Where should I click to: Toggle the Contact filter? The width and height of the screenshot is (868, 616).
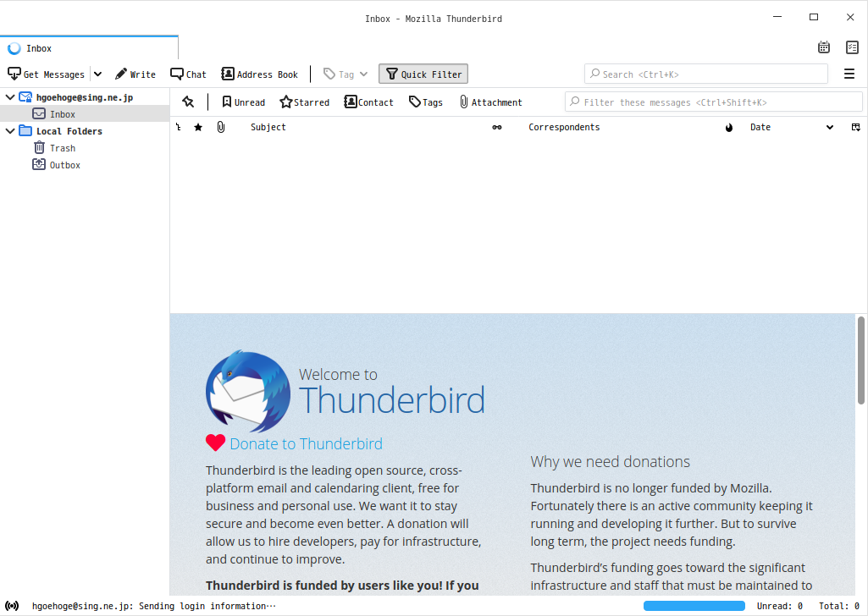(368, 102)
